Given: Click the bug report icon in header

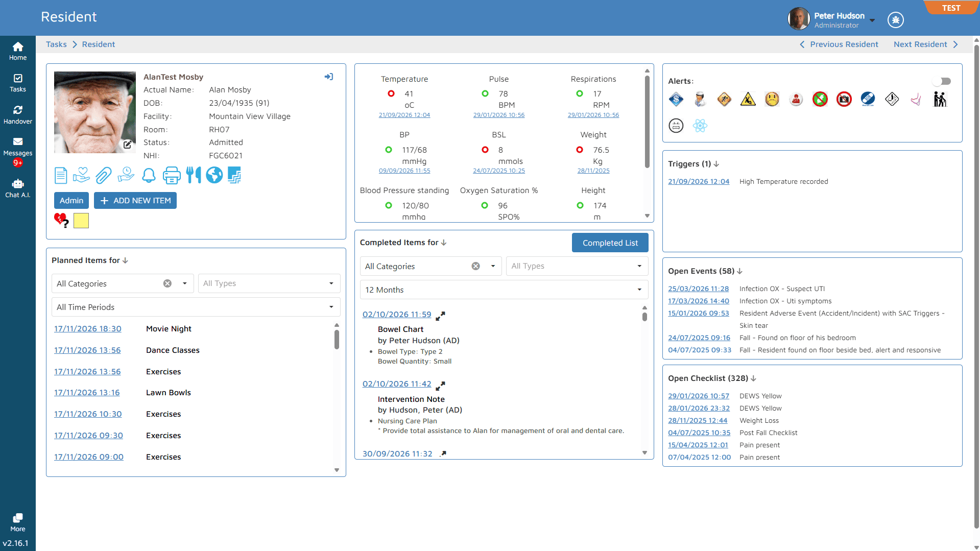Looking at the screenshot, I should (896, 20).
